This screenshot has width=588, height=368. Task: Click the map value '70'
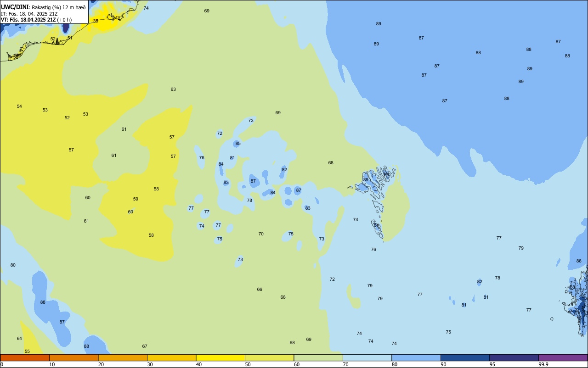point(261,234)
